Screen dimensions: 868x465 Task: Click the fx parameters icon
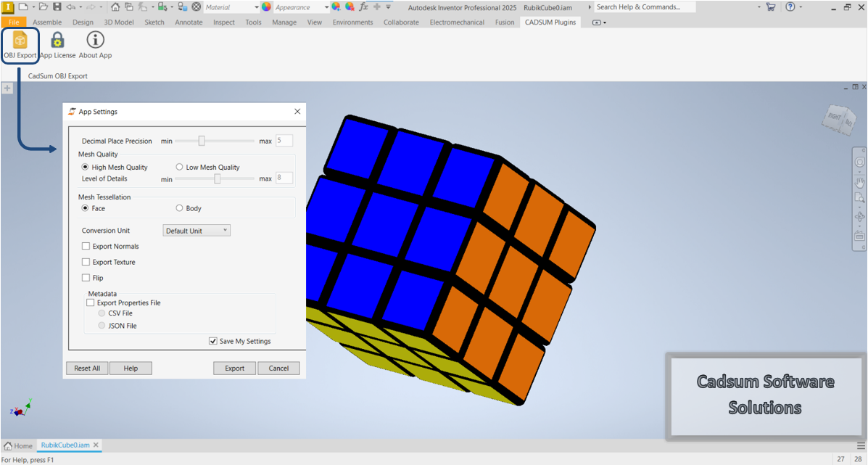pos(364,7)
